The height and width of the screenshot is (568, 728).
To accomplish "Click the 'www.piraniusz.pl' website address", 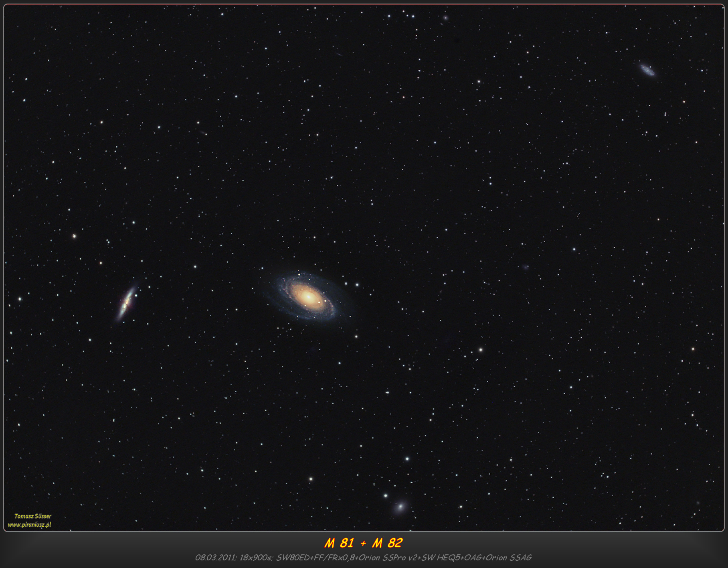I will [x=29, y=525].
